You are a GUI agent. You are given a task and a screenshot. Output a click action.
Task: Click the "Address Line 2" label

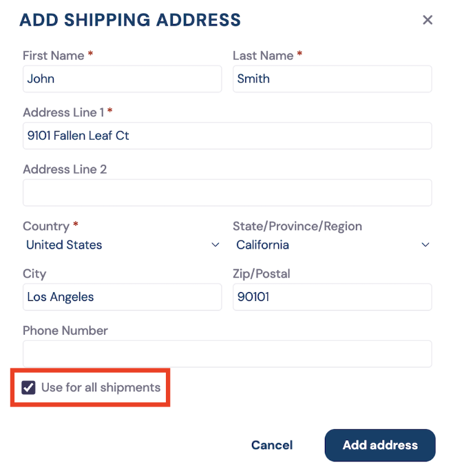pyautogui.click(x=65, y=169)
